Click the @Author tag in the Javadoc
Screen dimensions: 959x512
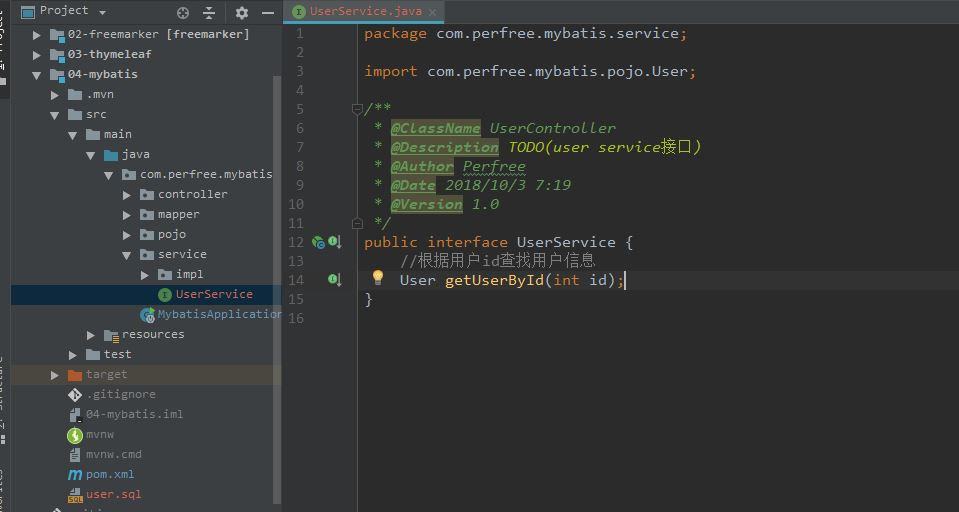(x=422, y=166)
